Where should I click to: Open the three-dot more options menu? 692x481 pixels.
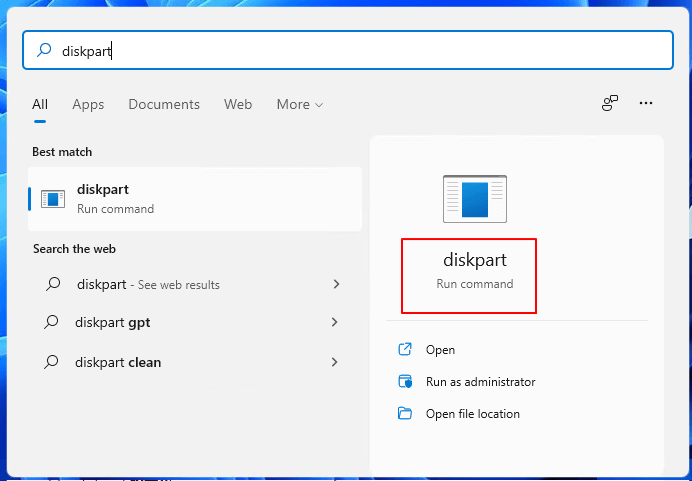click(646, 103)
